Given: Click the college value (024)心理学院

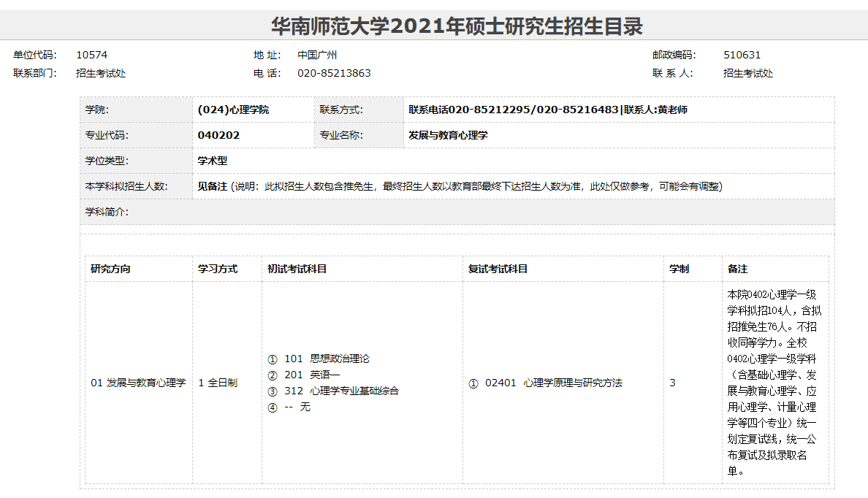Looking at the screenshot, I should tap(233, 110).
